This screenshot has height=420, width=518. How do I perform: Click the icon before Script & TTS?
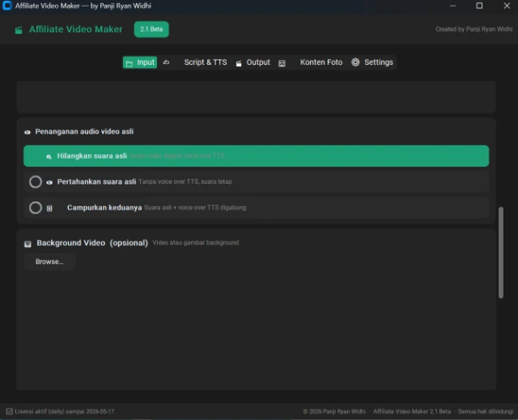coord(166,62)
